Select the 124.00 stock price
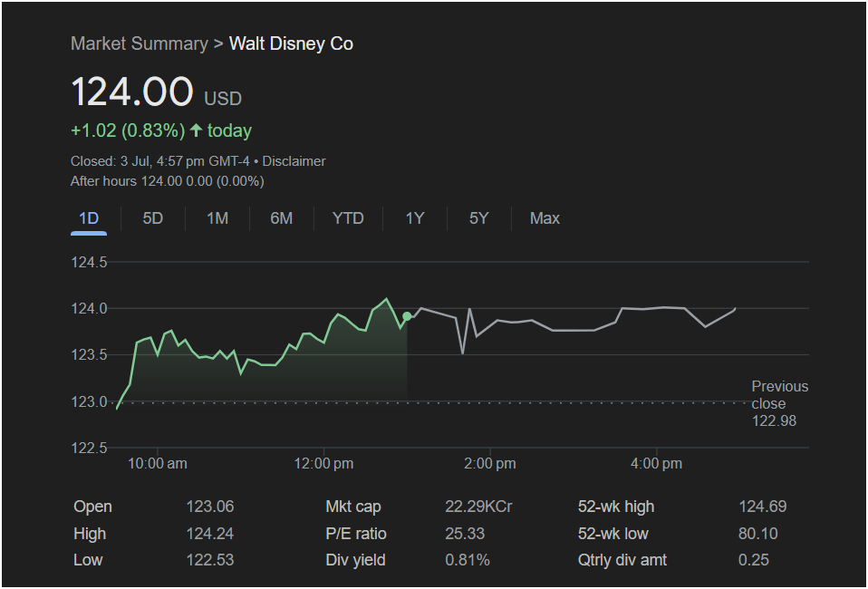Viewport: 868px width, 589px height. 132,92
